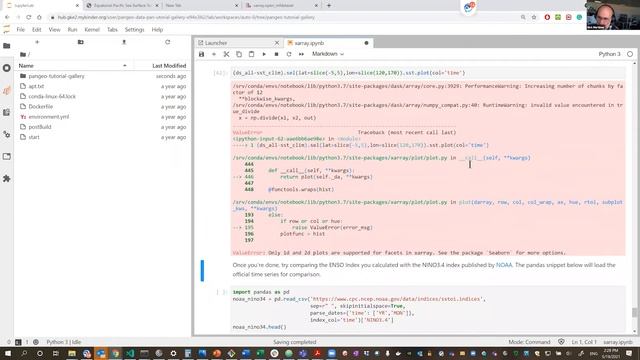Open the Extension Manager puzzle icon
The image size is (640, 360).
tap(7, 178)
